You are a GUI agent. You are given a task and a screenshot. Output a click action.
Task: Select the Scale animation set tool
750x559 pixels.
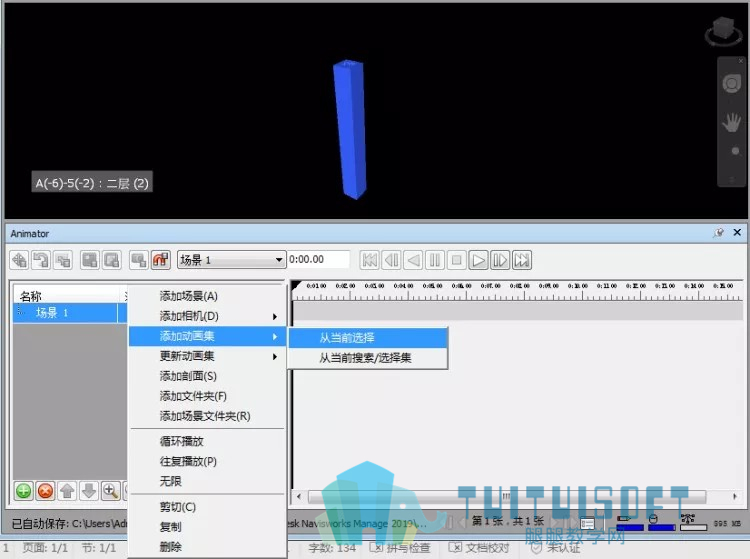[x=63, y=260]
